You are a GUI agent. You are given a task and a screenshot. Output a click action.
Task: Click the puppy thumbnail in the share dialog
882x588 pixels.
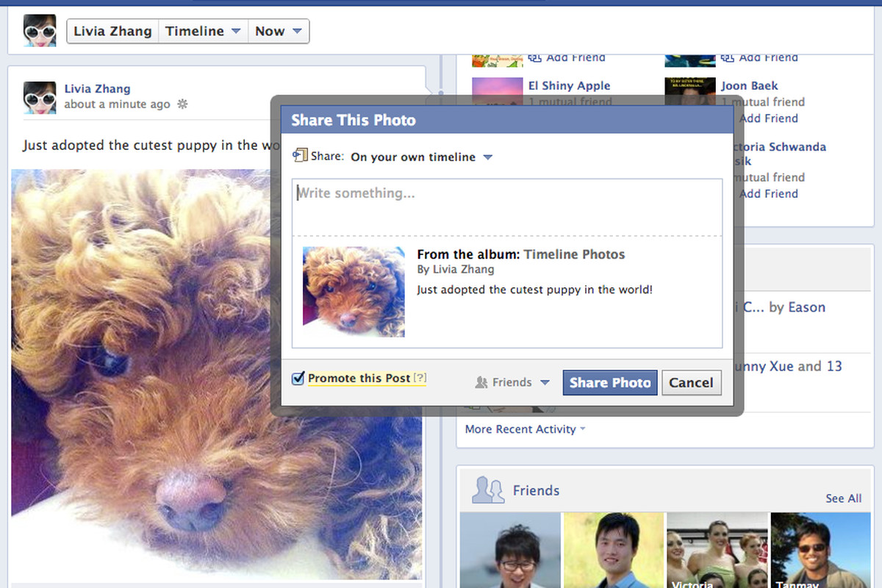pyautogui.click(x=354, y=292)
